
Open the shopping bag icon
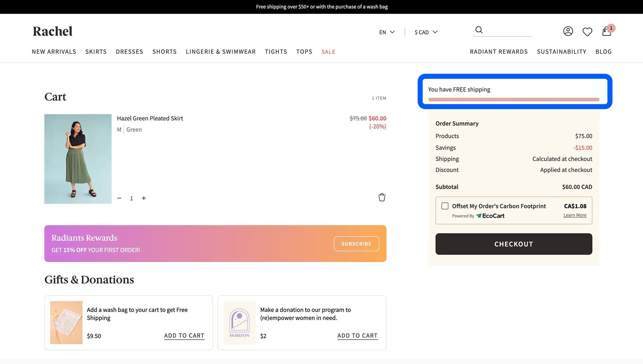pyautogui.click(x=607, y=31)
